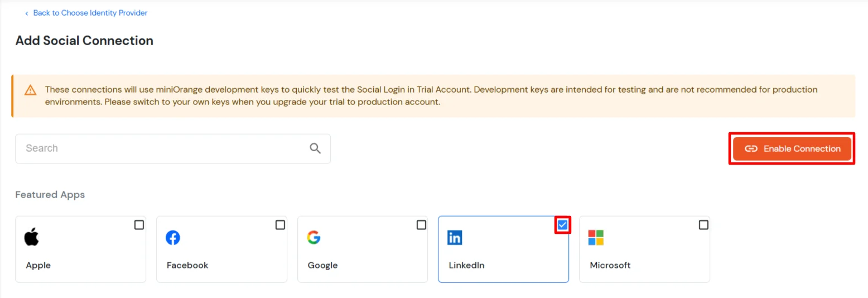This screenshot has height=298, width=868.
Task: Click the search magnifier icon
Action: [315, 148]
